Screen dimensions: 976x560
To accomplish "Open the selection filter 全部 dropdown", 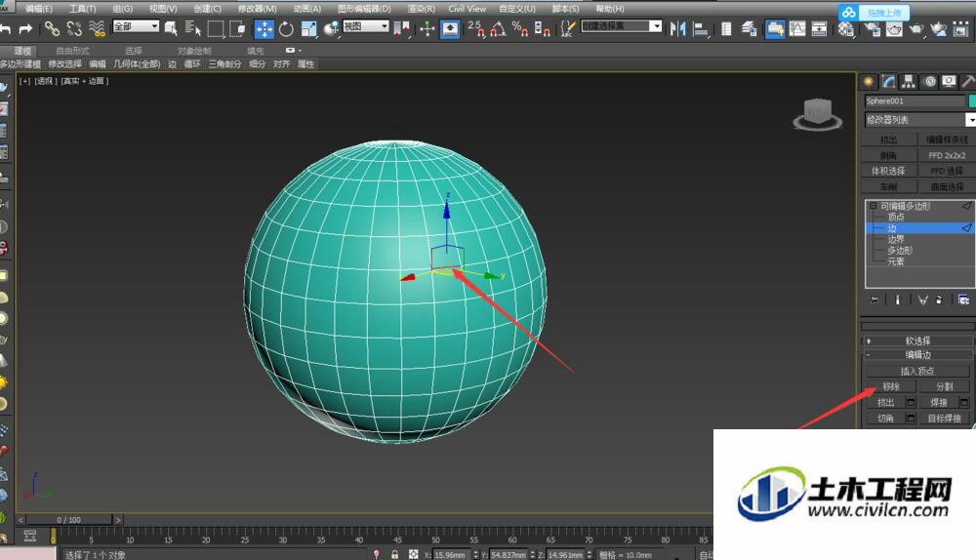I will (136, 26).
